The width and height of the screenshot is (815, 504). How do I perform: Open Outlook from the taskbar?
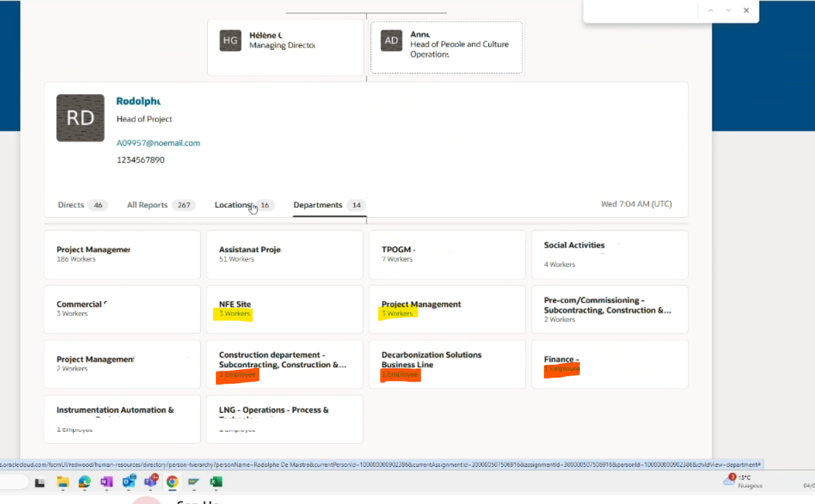(129, 482)
